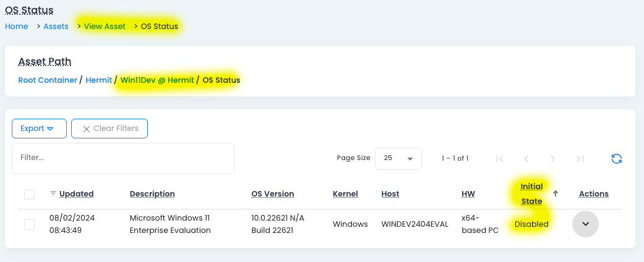Jump to the last page arrow
The width and height of the screenshot is (644, 262).
tap(580, 159)
